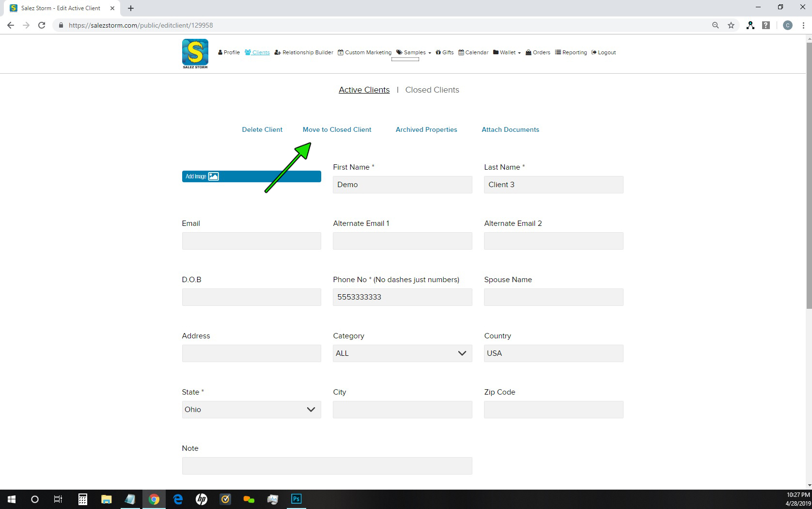Open Chrome's three-dot menu
This screenshot has width=812, height=509.
803,25
